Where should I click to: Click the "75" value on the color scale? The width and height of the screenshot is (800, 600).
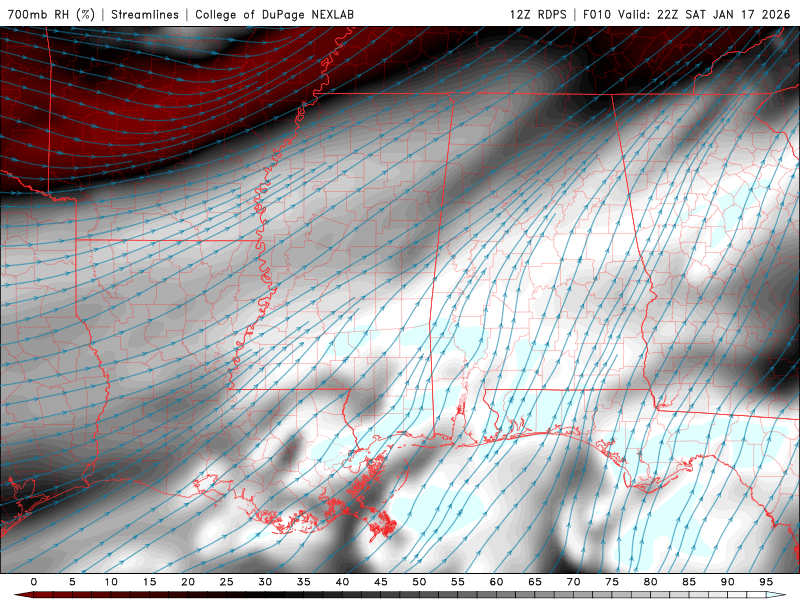pos(612,582)
